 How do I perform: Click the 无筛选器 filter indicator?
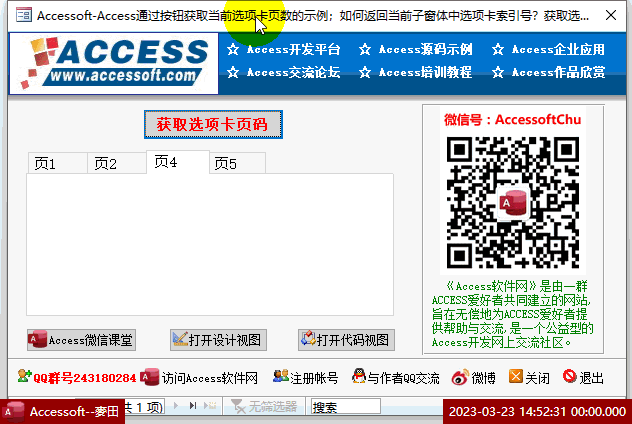pyautogui.click(x=264, y=407)
